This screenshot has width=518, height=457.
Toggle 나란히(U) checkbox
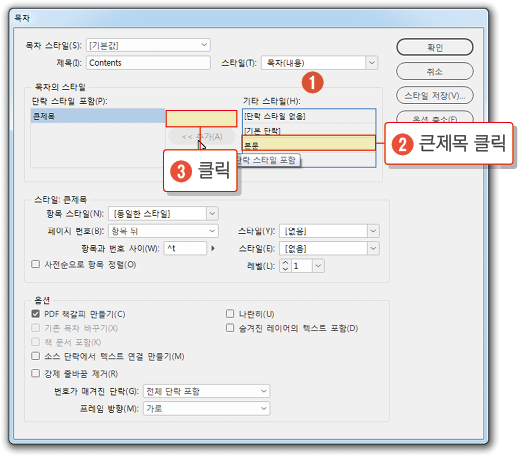click(230, 314)
